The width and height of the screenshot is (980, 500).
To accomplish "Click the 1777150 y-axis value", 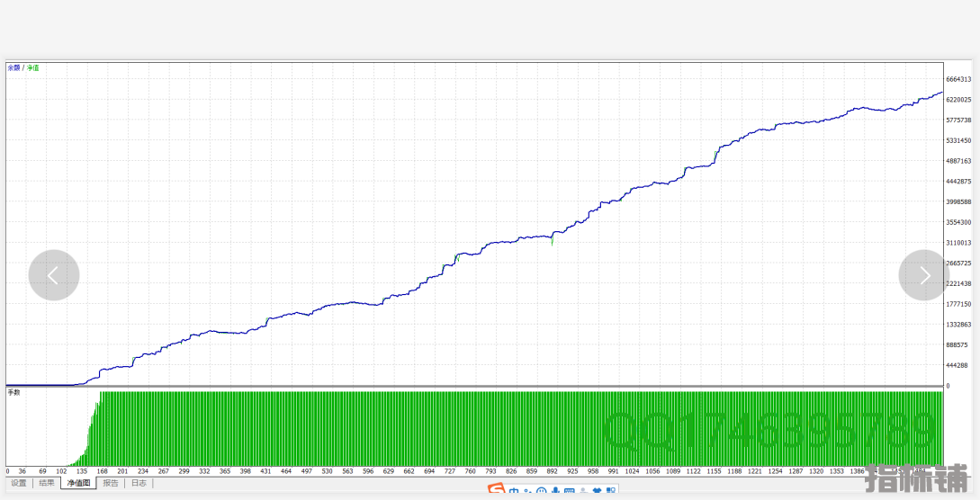I will coord(958,305).
